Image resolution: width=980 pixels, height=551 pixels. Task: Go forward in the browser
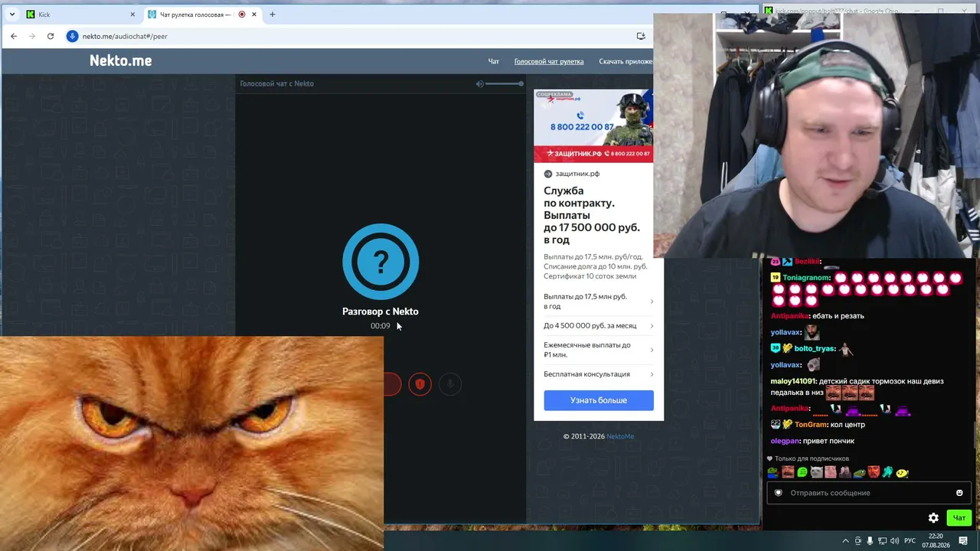[x=32, y=36]
